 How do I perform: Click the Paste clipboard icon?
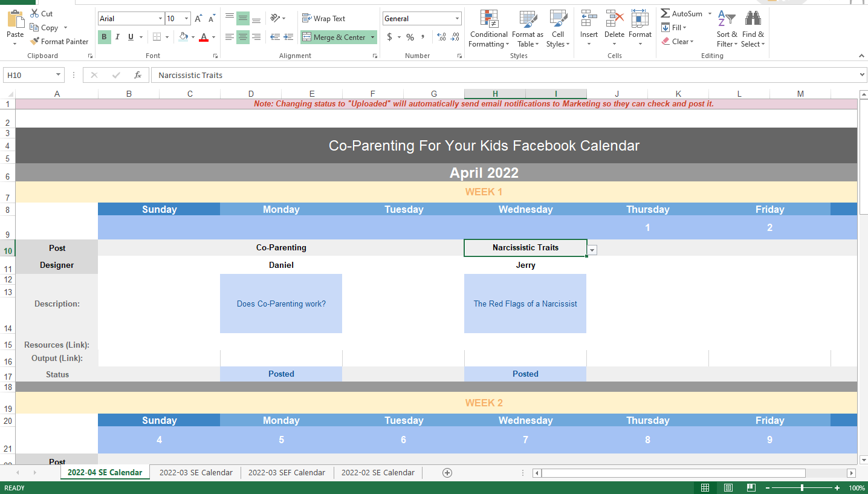15,20
